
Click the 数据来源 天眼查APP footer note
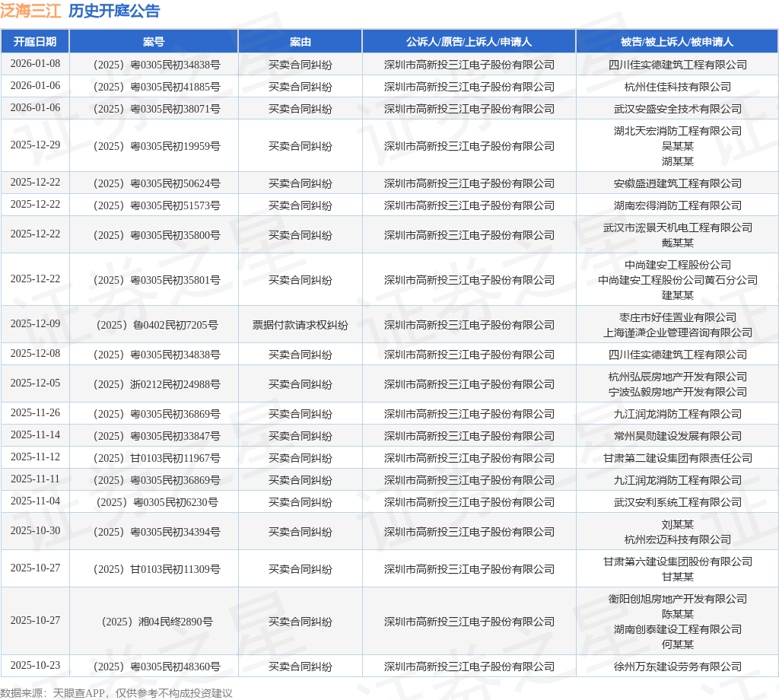point(116,693)
